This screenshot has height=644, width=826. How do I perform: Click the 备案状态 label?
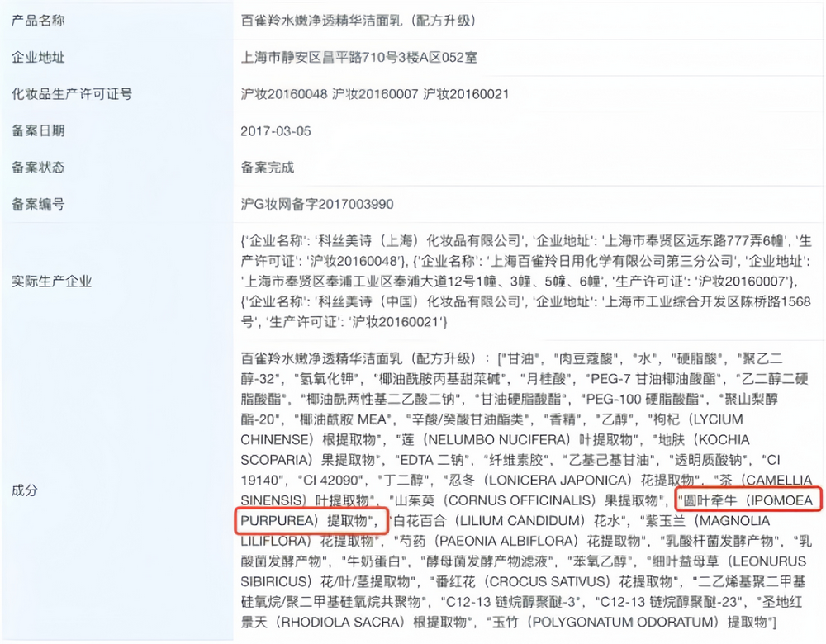tap(38, 168)
